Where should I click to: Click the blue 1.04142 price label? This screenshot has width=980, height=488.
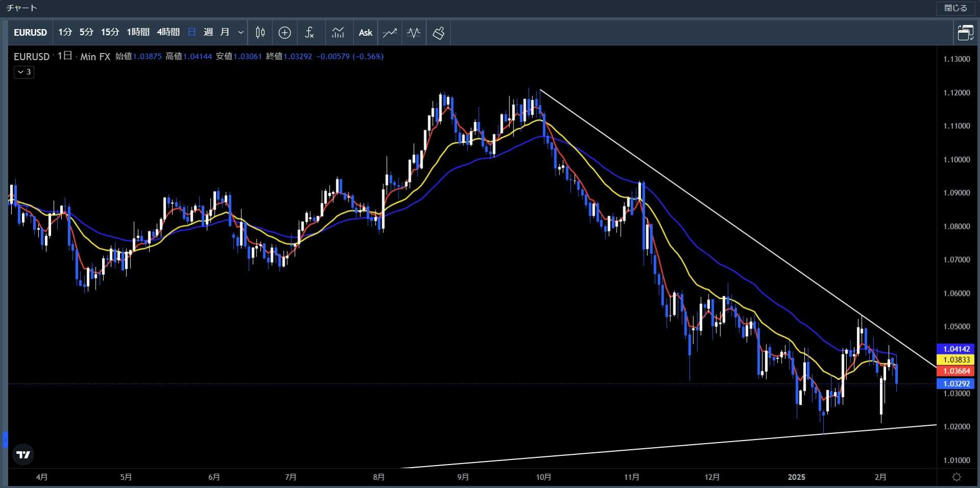[956, 349]
